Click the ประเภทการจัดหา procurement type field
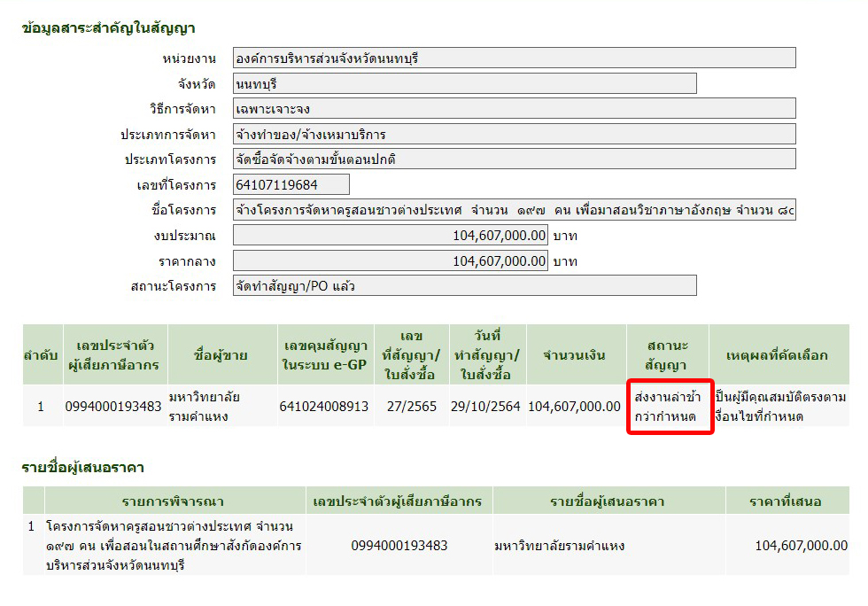 (x=514, y=135)
